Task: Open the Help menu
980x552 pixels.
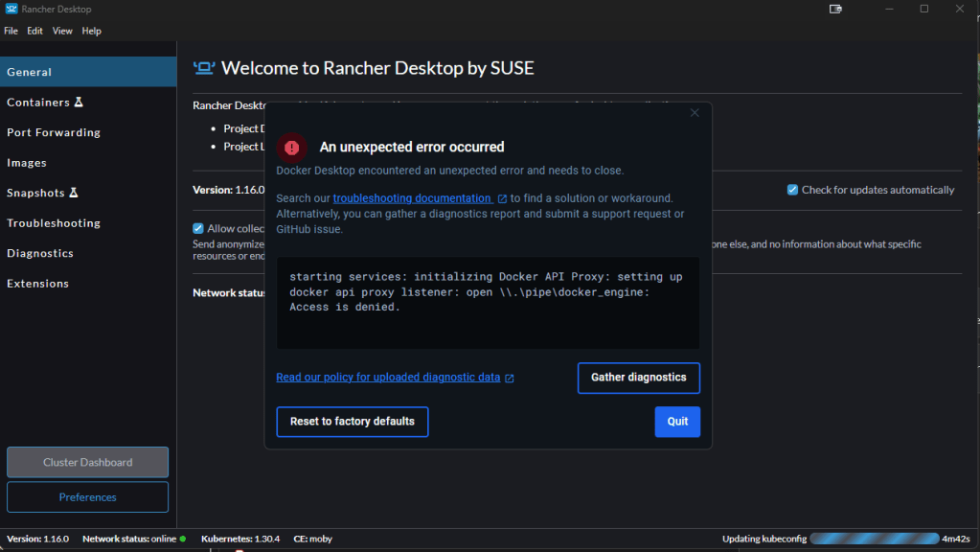Action: coord(91,31)
